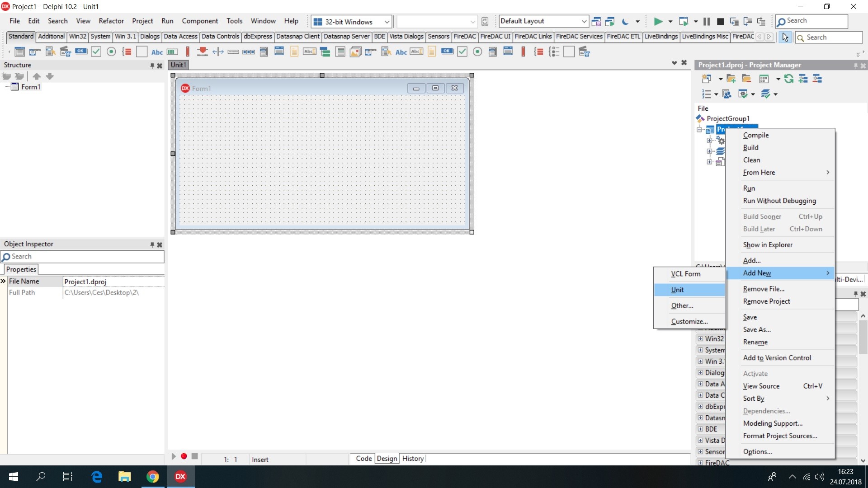Toggle the pin on the Project Manager panel

855,66
